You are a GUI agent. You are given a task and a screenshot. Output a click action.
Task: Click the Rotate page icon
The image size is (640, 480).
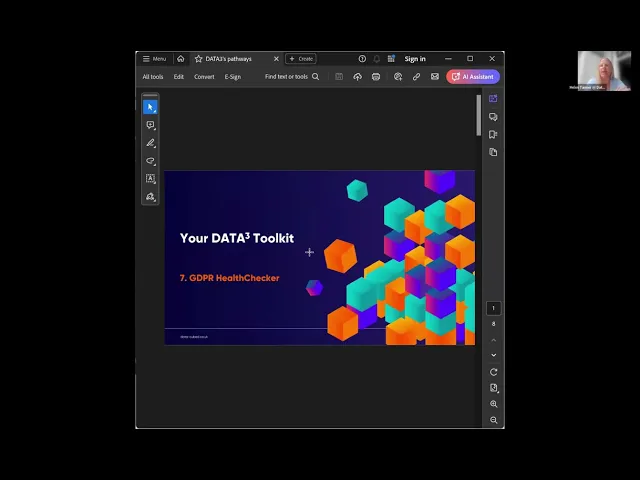(493, 372)
